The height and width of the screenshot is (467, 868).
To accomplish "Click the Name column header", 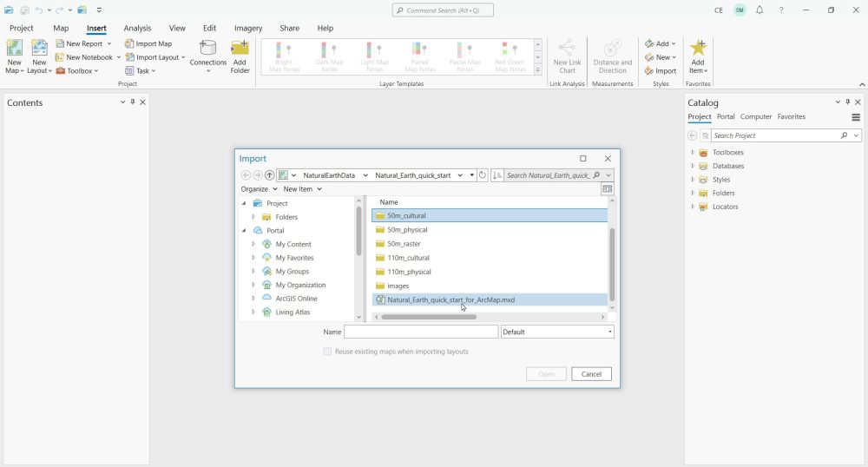I will tap(389, 202).
